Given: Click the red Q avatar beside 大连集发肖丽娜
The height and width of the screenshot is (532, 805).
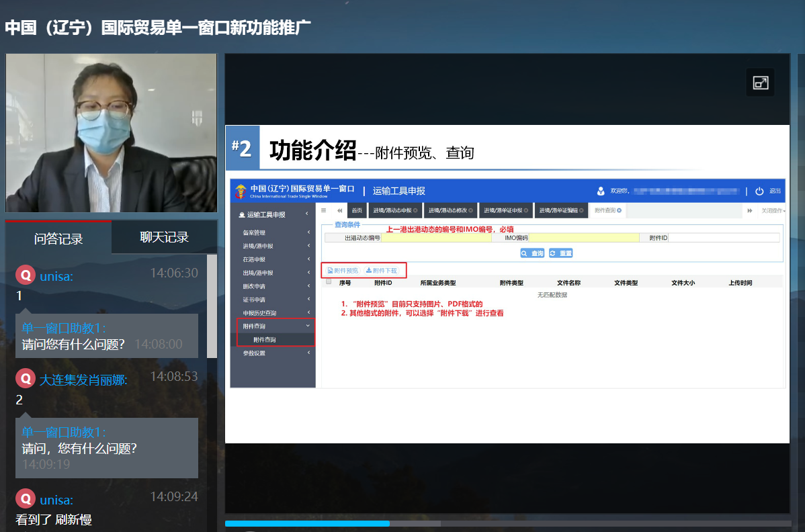Looking at the screenshot, I should [25, 380].
